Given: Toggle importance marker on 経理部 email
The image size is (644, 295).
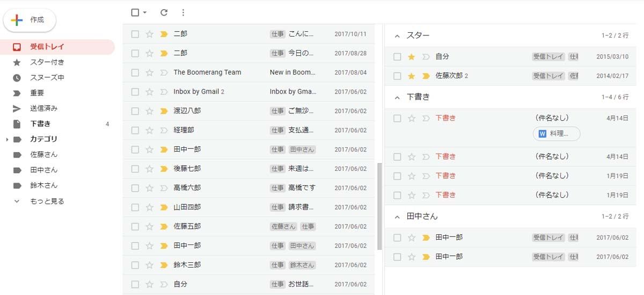Looking at the screenshot, I should coord(164,131).
